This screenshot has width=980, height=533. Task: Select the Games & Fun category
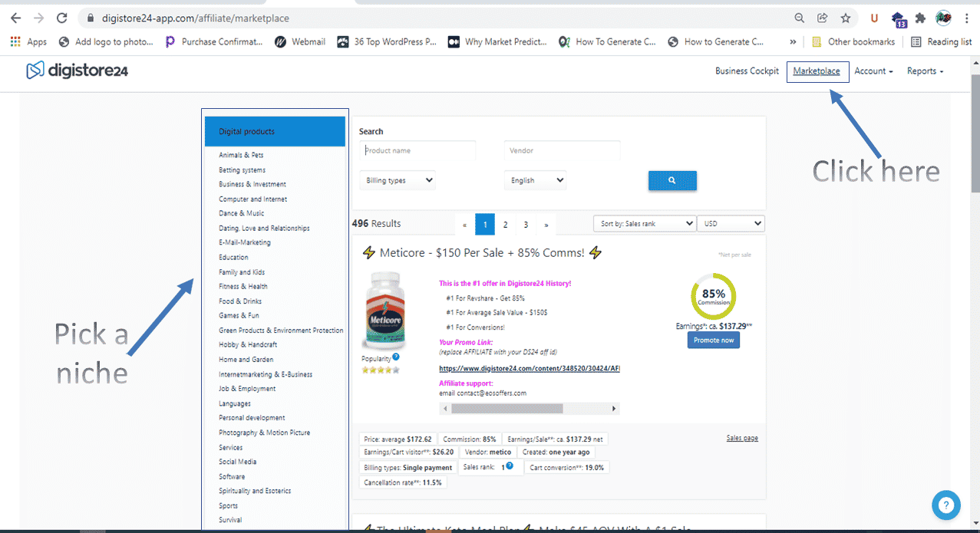tap(239, 315)
